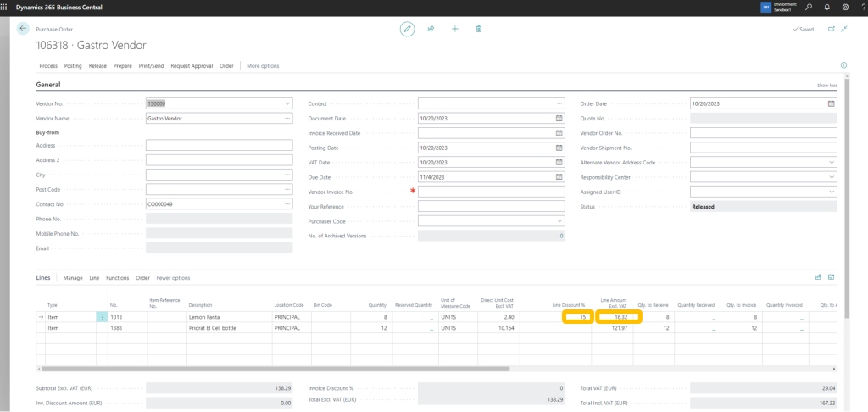Open the Print/Send menu
This screenshot has width=868, height=412.
[151, 66]
